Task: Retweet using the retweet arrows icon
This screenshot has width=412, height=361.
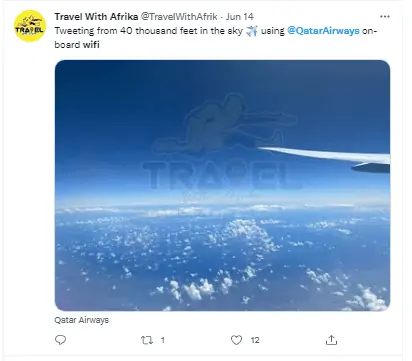Action: point(147,340)
